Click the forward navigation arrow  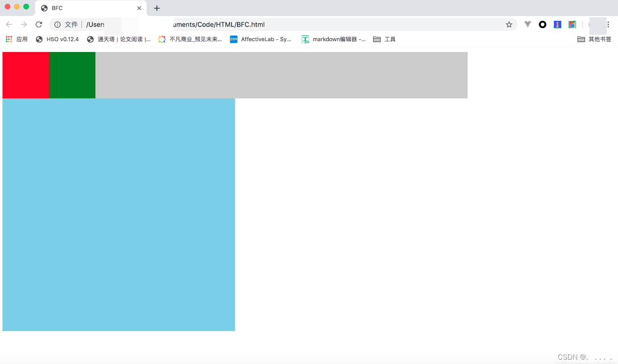pos(24,24)
